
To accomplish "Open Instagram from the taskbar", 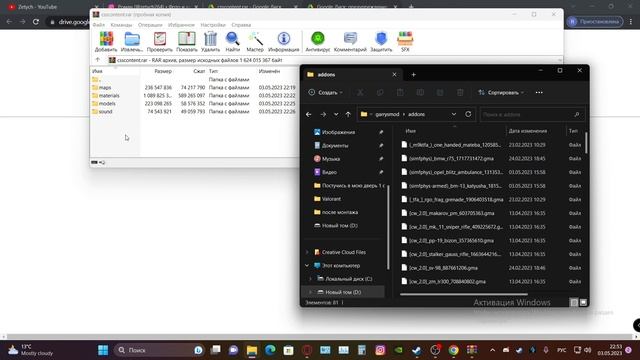I will [x=380, y=350].
